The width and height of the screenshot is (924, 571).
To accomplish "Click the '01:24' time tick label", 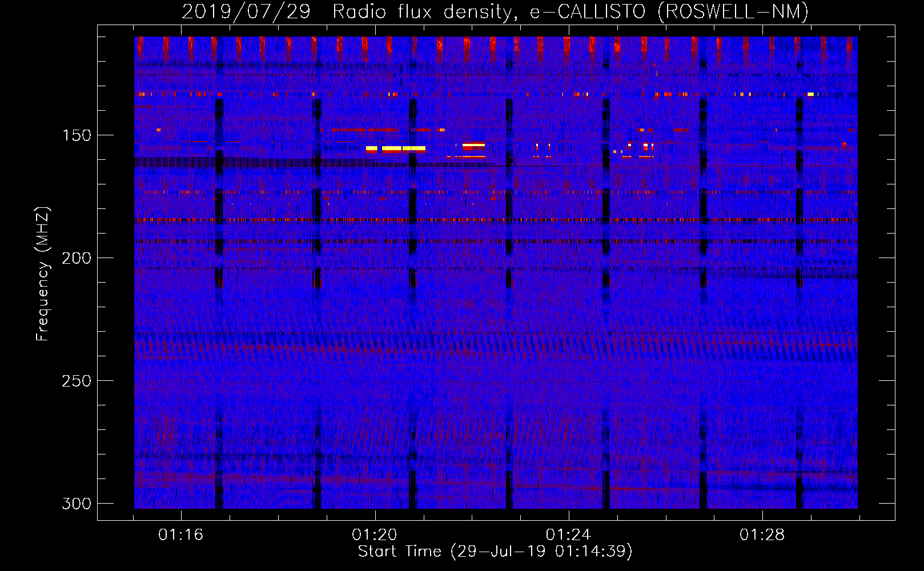I will (568, 534).
